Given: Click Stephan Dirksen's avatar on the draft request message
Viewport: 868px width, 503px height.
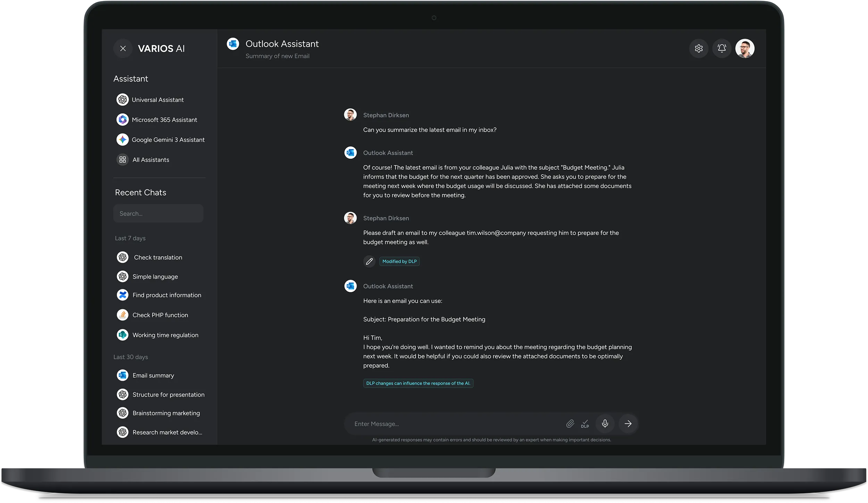Looking at the screenshot, I should (x=350, y=218).
